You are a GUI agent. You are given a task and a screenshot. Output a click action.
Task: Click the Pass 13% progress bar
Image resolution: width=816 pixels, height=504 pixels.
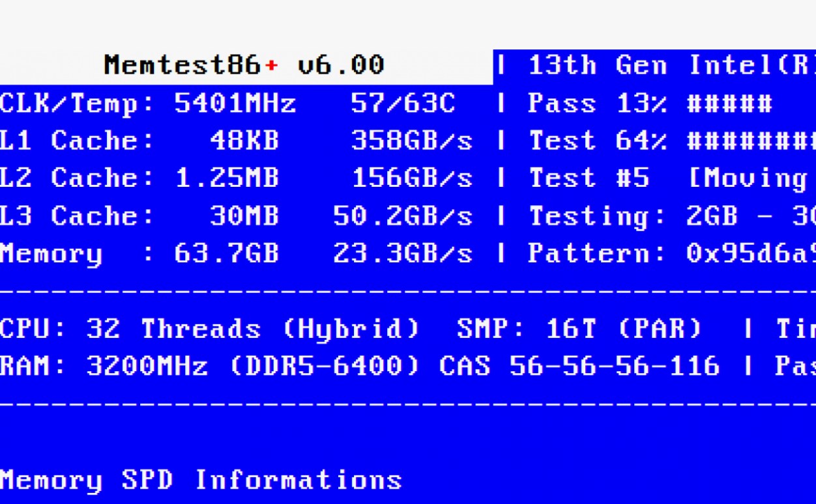(x=650, y=103)
